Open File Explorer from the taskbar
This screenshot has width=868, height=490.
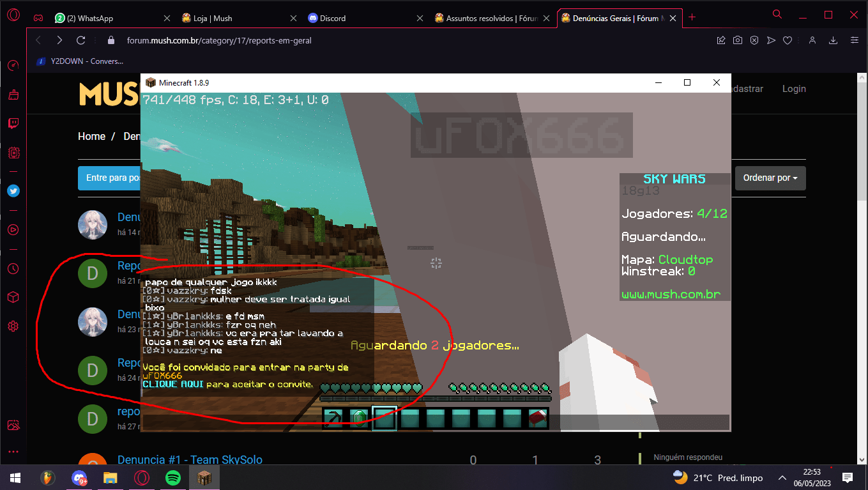pyautogui.click(x=110, y=477)
